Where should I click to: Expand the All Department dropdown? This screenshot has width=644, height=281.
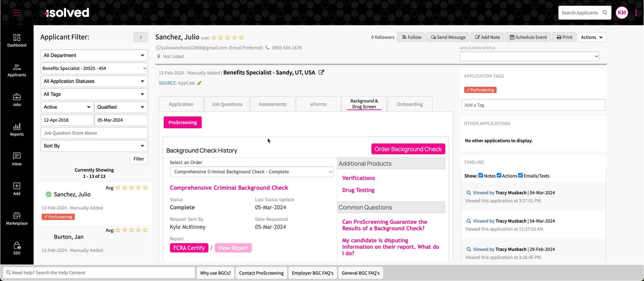[x=94, y=55]
